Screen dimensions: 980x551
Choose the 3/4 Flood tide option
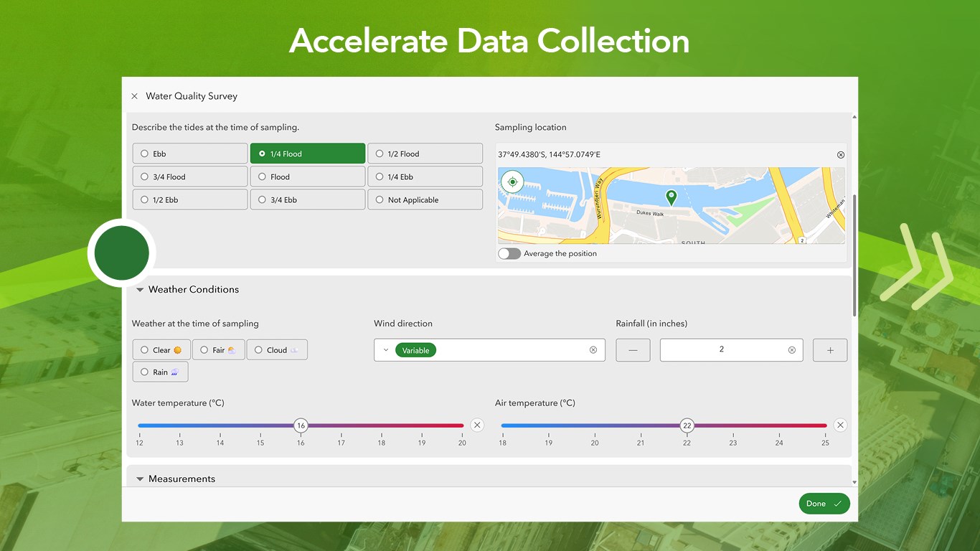point(190,176)
